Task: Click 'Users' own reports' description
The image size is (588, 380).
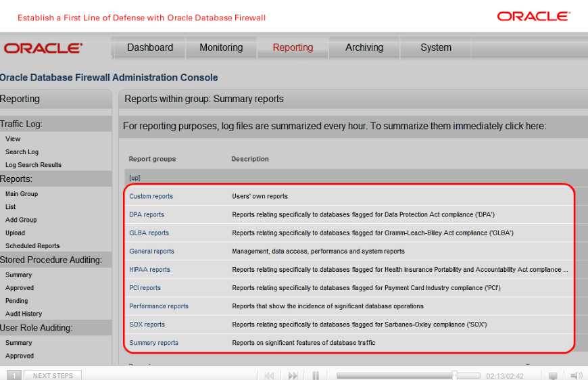Action: (260, 196)
